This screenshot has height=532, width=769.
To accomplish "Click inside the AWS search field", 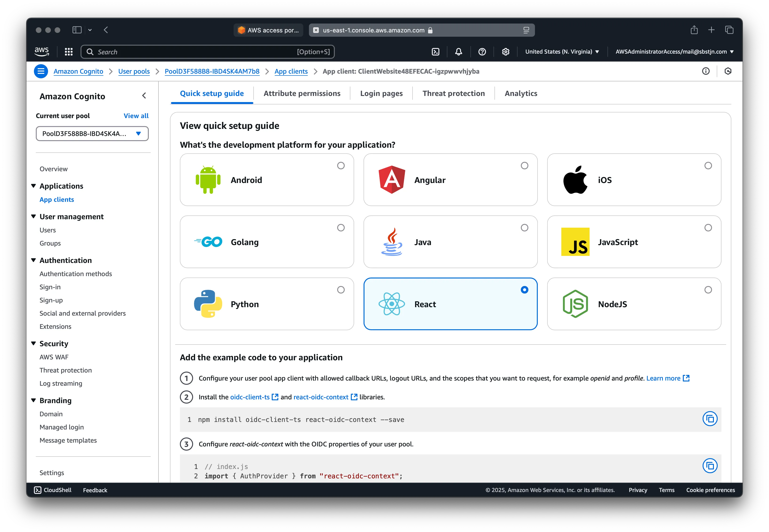I will (x=200, y=52).
